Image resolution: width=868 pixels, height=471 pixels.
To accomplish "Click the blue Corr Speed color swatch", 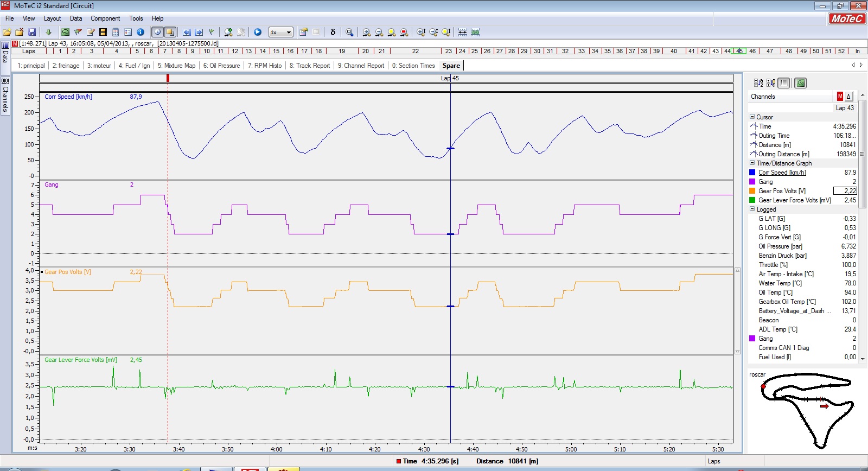I will (x=752, y=173).
